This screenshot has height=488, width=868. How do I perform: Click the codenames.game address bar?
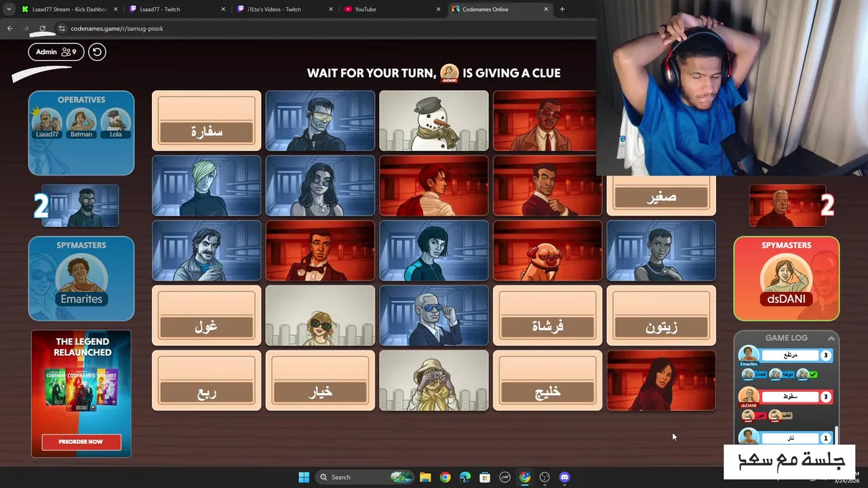(325, 28)
